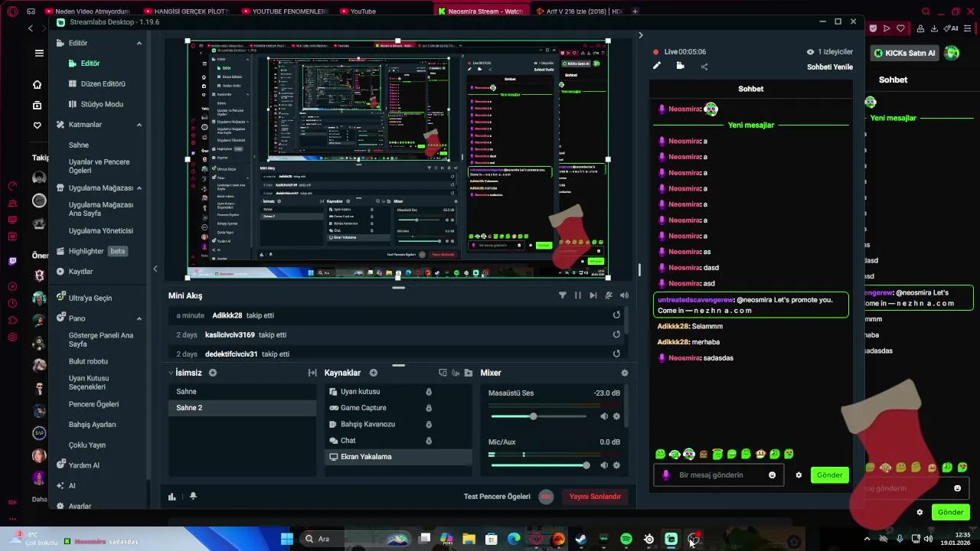Replay the Adikkk28 follow alert
Viewport: 980px width, 551px height.
pyautogui.click(x=616, y=315)
